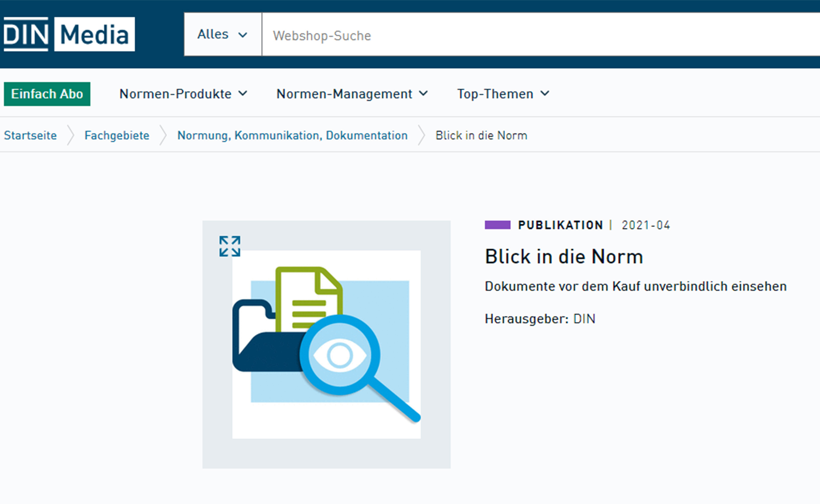Expand the Top-Themen menu
This screenshot has width=820, height=504.
coord(503,94)
